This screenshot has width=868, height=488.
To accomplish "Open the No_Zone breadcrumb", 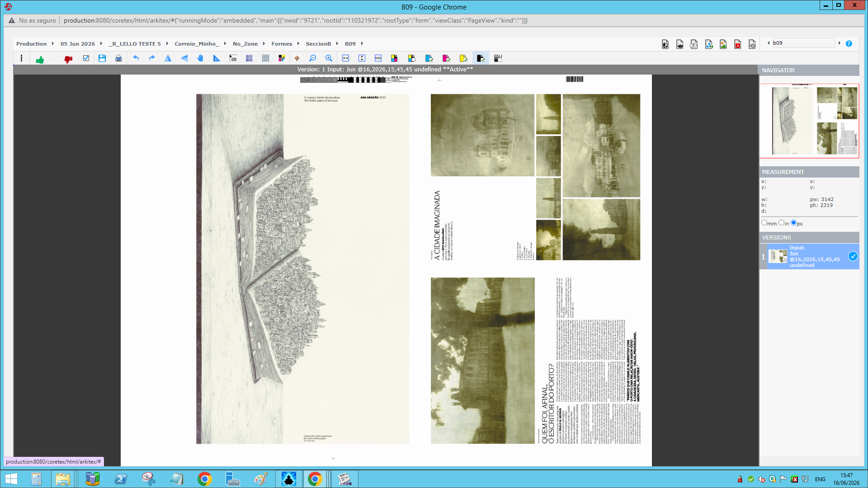I will click(x=245, y=44).
